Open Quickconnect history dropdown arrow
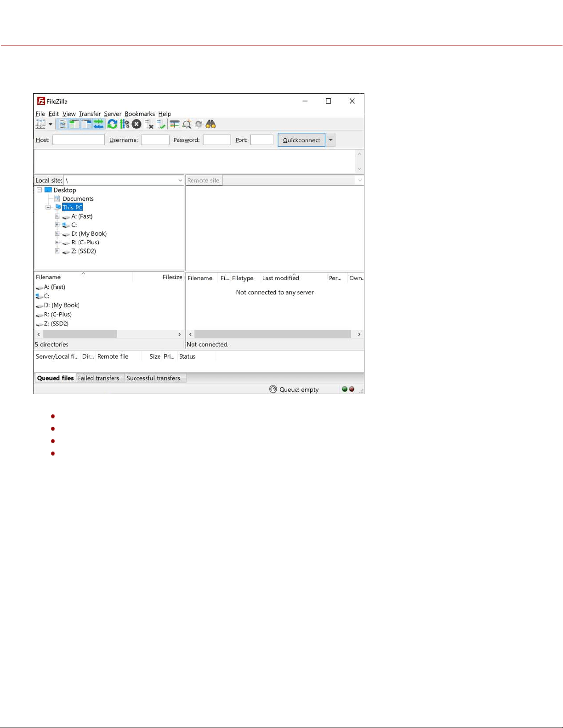Screen dimensions: 563x728 [x=330, y=140]
